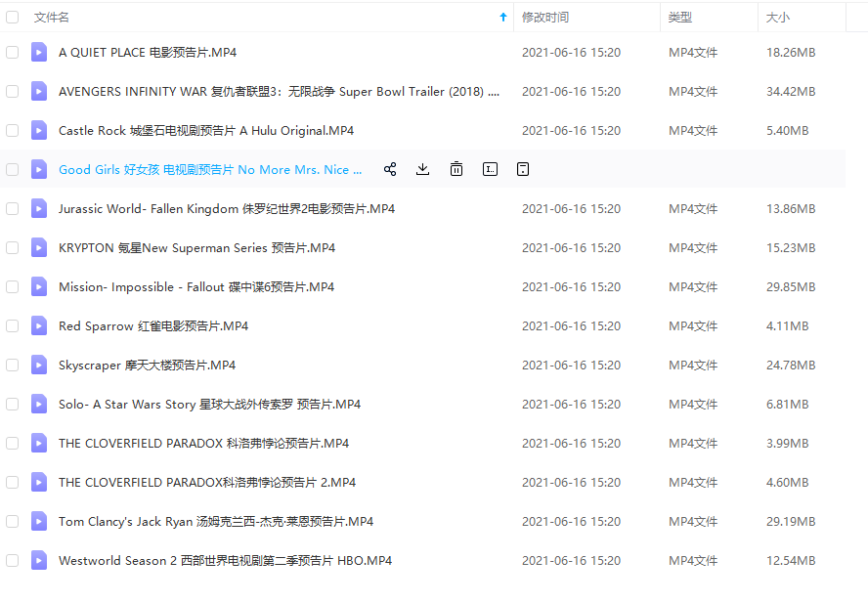Click the 文件名 column header label
This screenshot has width=868, height=603.
[52, 17]
